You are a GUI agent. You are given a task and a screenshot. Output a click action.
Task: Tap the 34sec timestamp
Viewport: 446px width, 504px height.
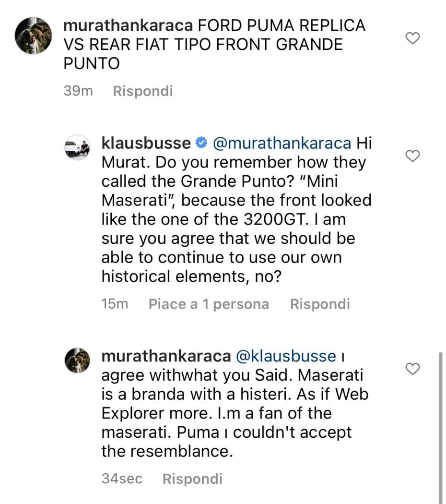tap(122, 479)
